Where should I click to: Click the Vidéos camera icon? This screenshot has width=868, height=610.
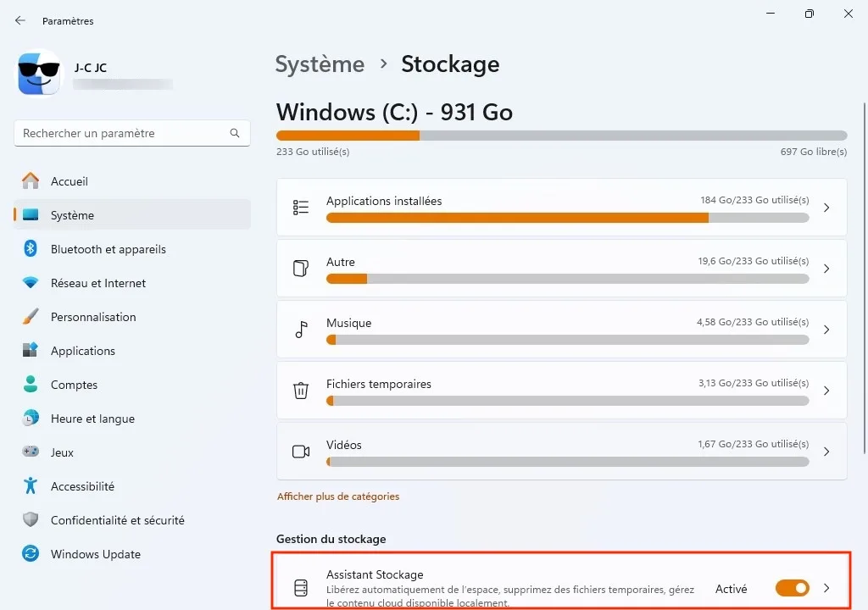[x=301, y=452]
